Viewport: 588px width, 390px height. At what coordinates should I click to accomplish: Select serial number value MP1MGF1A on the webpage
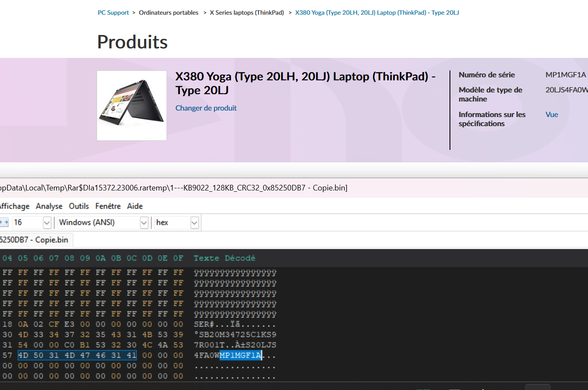click(x=566, y=75)
